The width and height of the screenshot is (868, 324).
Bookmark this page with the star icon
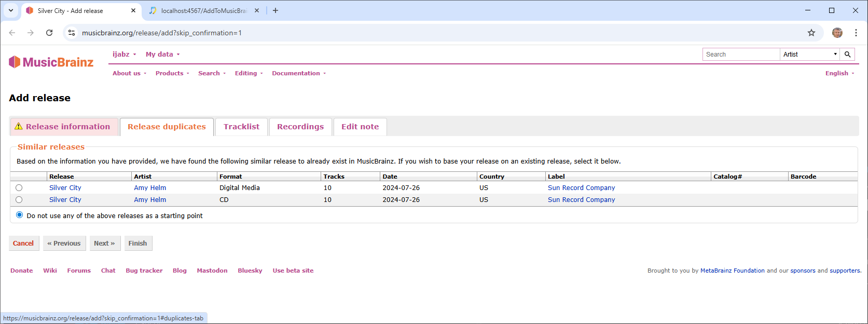coord(811,33)
